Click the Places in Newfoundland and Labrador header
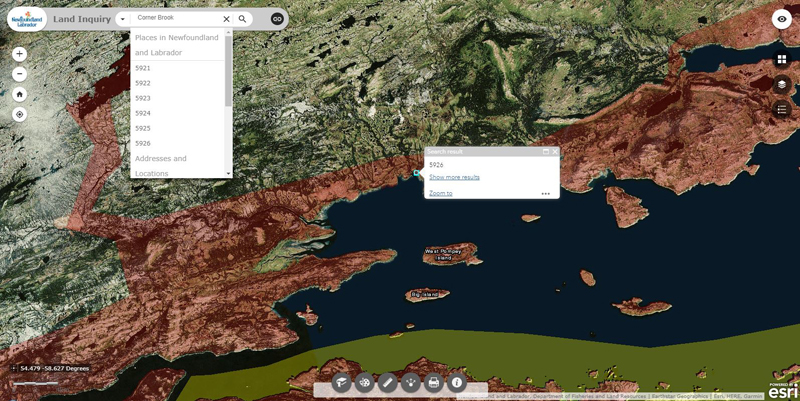The width and height of the screenshot is (800, 401). (x=177, y=45)
